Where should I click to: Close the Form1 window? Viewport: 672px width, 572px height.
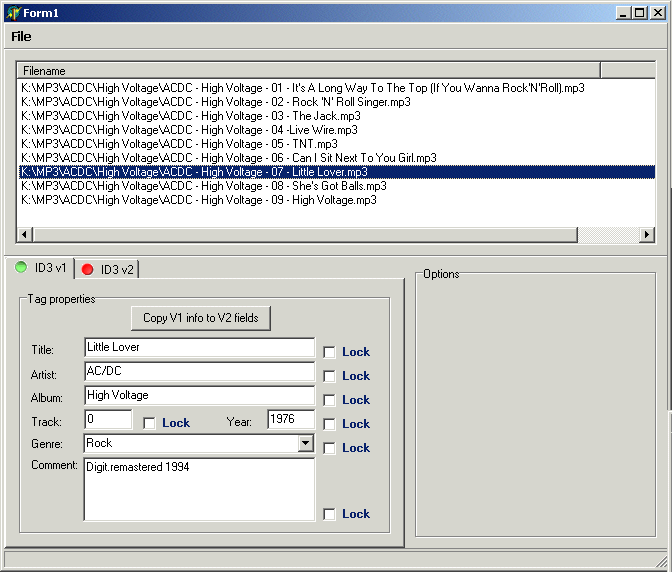[657, 13]
